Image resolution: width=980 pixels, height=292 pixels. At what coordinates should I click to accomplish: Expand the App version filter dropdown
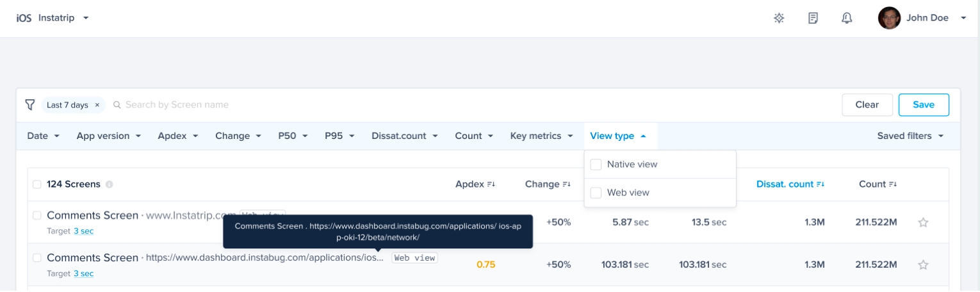108,136
